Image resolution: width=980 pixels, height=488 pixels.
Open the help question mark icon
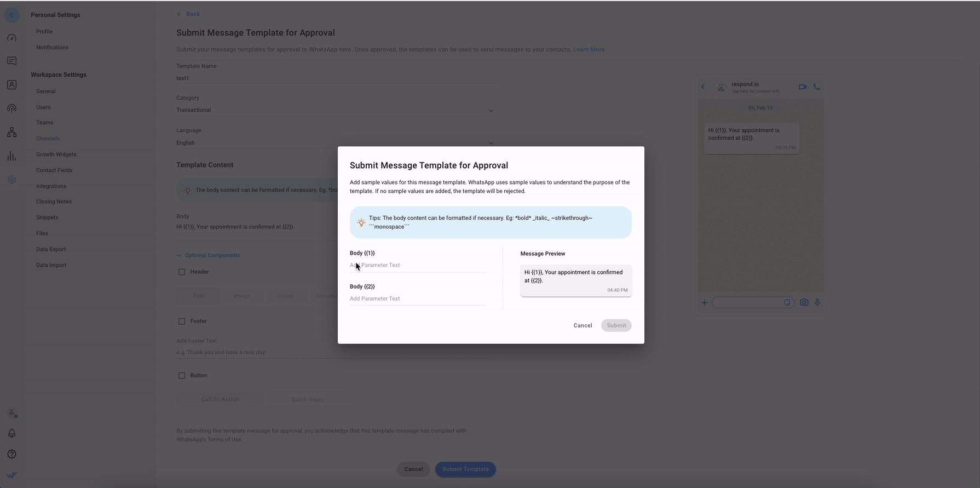(x=11, y=454)
